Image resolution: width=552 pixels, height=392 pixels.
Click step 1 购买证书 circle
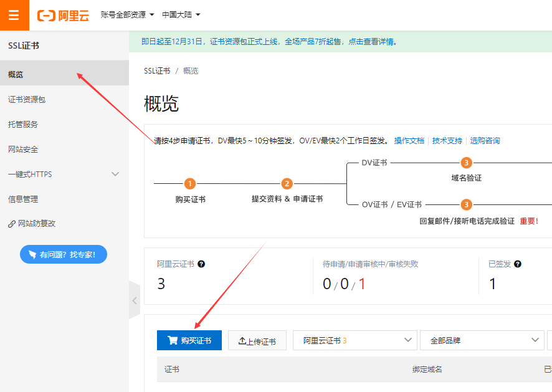tap(190, 184)
